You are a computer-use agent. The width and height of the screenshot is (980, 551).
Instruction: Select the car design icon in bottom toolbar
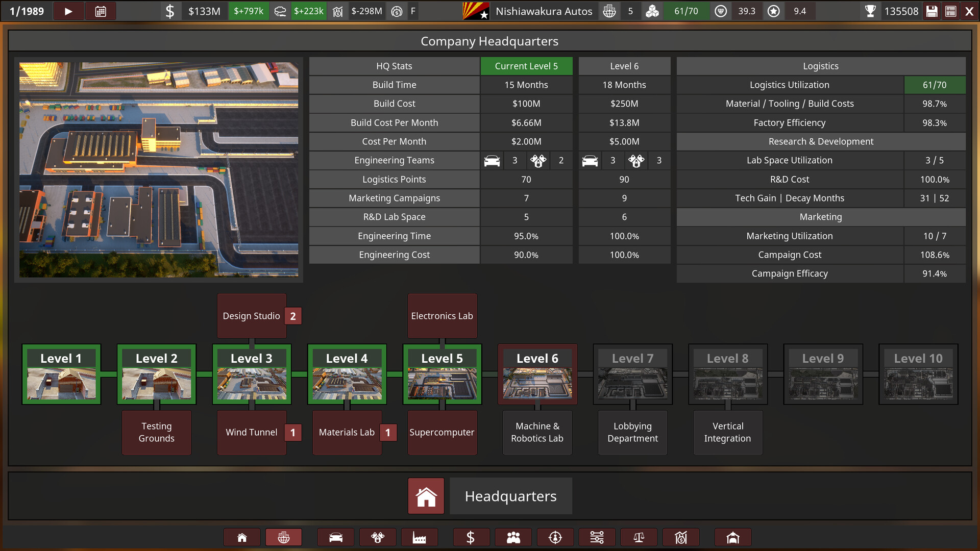point(335,537)
